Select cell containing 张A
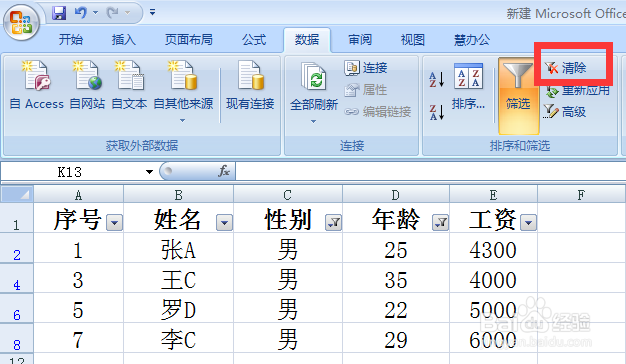Image resolution: width=626 pixels, height=364 pixels. click(x=178, y=248)
